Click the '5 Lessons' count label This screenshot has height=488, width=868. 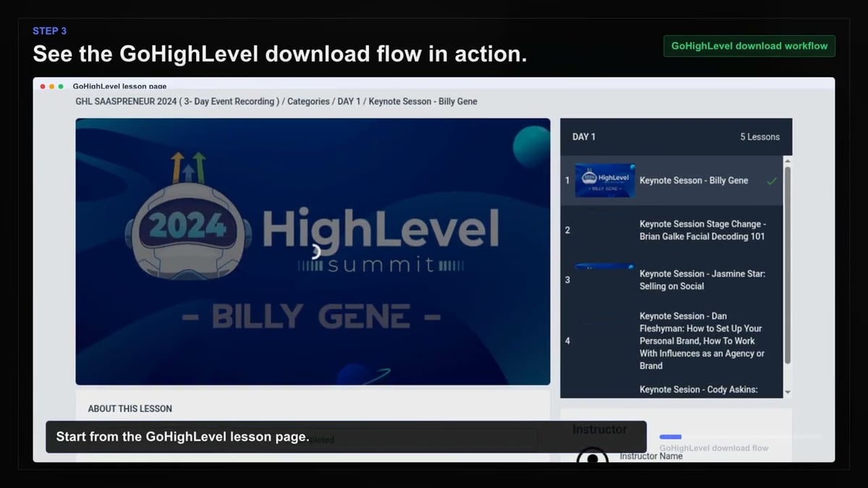point(759,137)
